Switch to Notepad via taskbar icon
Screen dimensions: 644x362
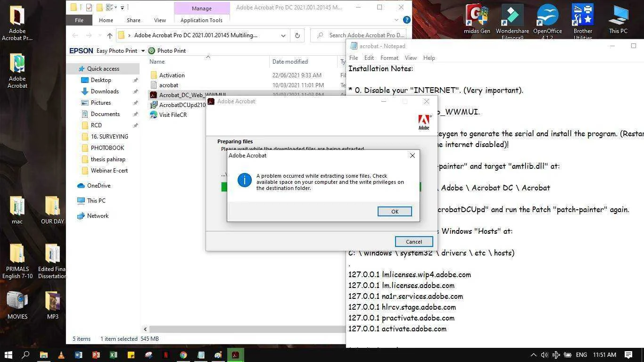click(200, 355)
